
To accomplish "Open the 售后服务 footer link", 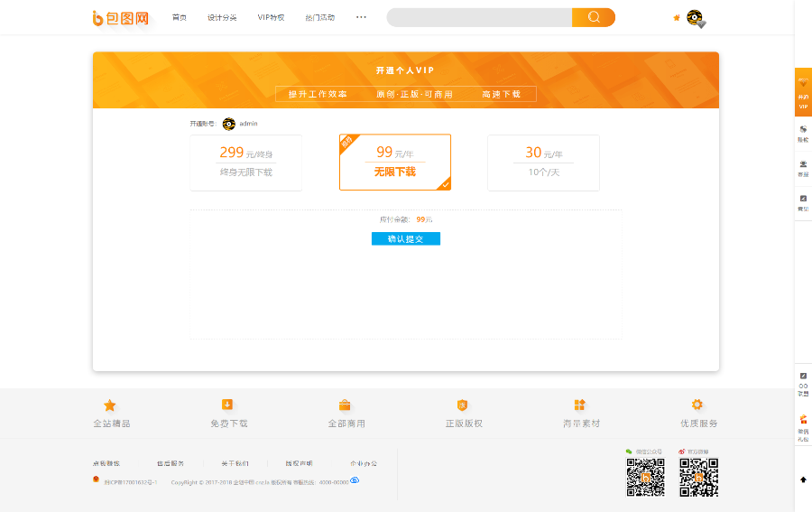I will coord(171,463).
